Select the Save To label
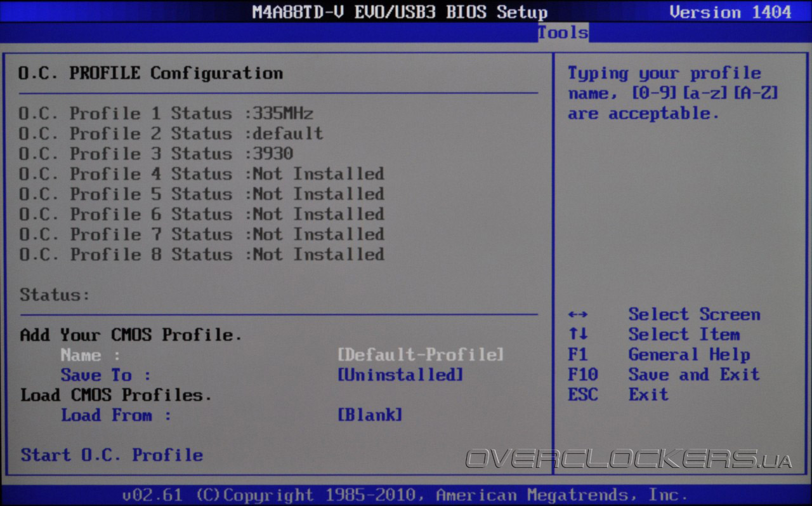 [106, 375]
